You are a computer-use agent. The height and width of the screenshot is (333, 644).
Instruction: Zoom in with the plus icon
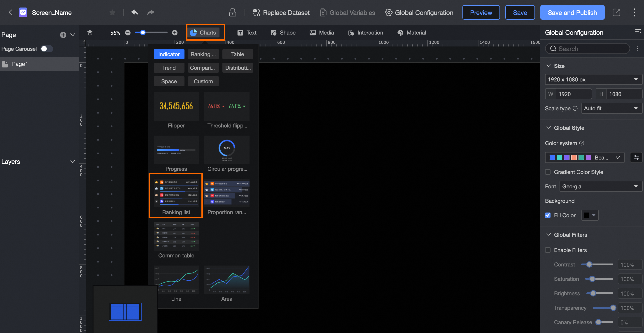coord(175,33)
